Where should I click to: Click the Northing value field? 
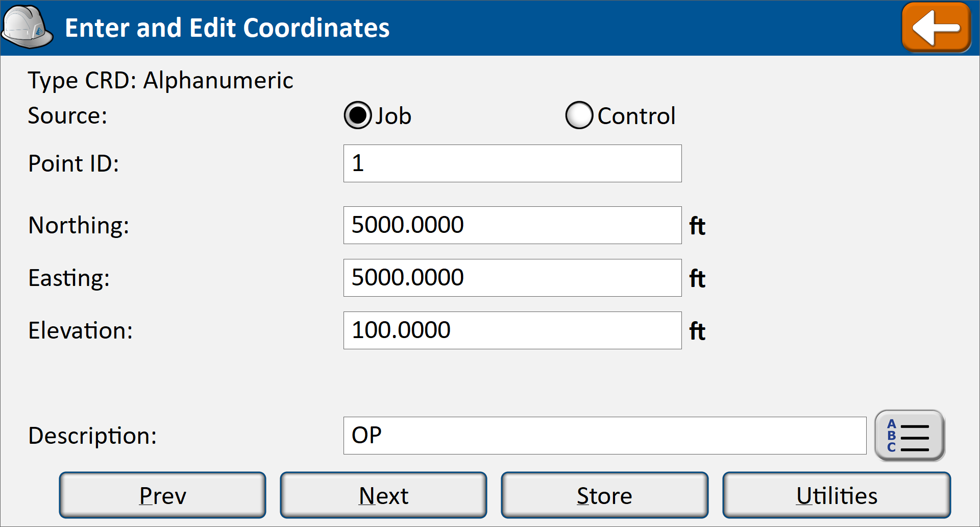(512, 225)
